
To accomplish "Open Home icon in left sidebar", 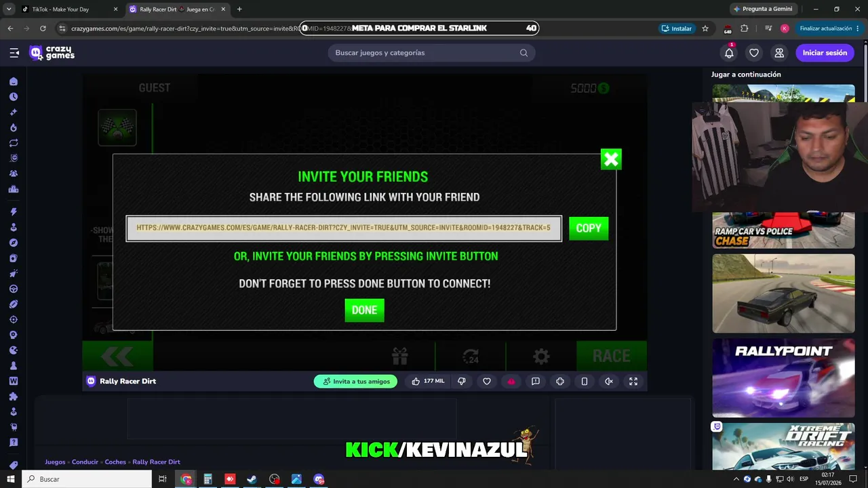I will (x=14, y=81).
